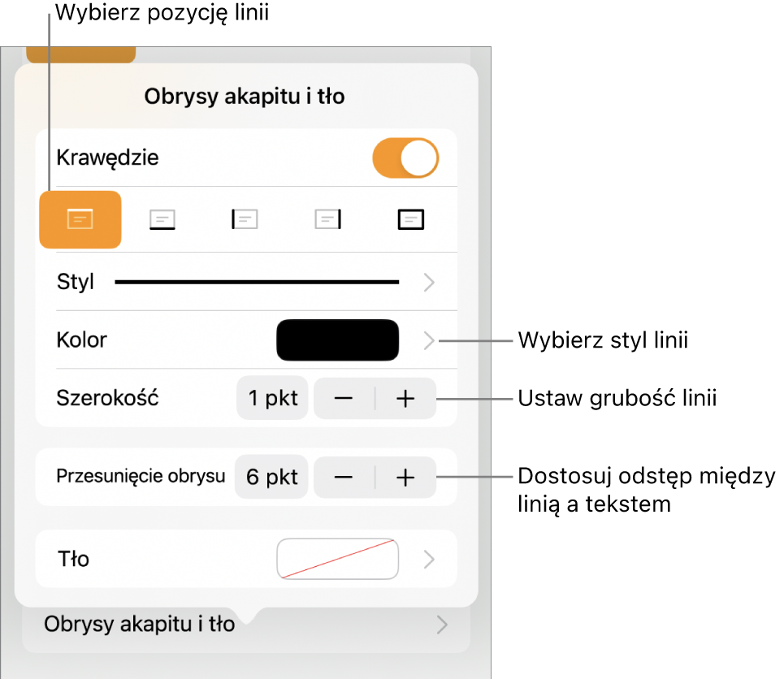This screenshot has height=679, width=784.
Task: Select the top border position icon
Action: [80, 219]
